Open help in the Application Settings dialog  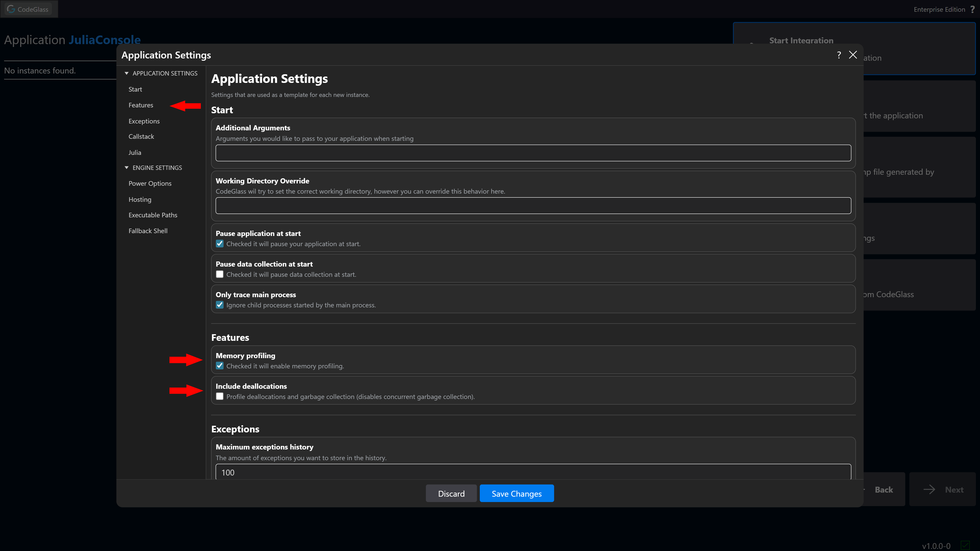pyautogui.click(x=838, y=55)
